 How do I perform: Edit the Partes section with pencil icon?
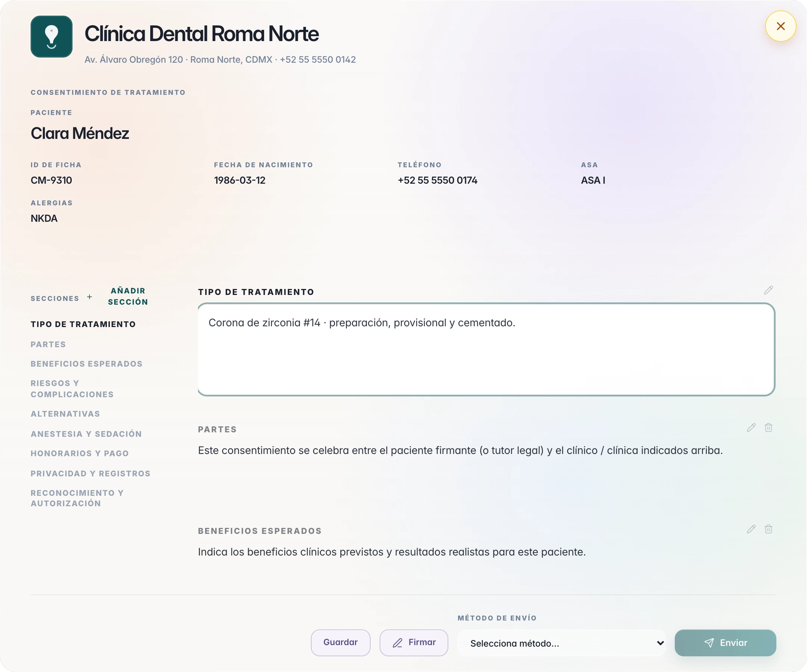click(x=751, y=428)
